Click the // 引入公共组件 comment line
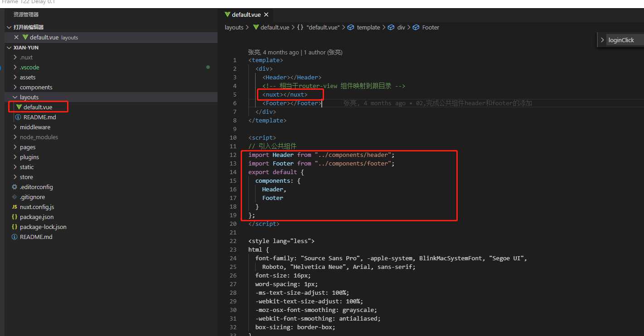 [272, 146]
